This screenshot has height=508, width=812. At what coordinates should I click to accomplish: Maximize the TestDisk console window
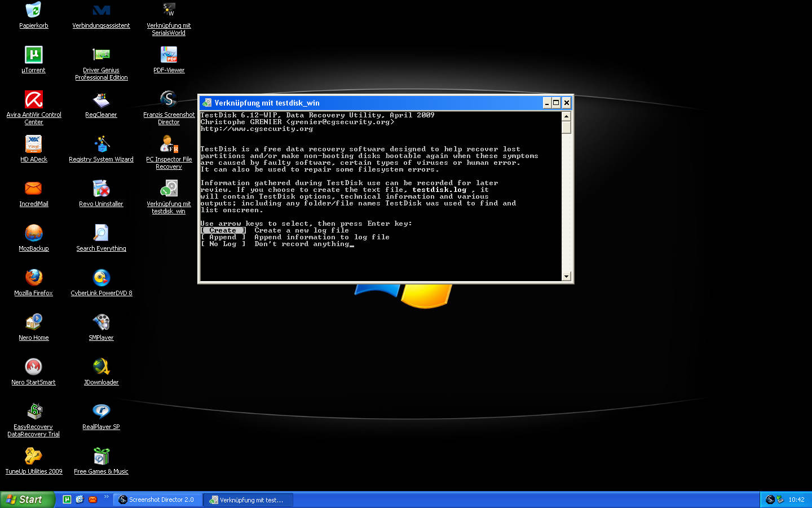[556, 103]
